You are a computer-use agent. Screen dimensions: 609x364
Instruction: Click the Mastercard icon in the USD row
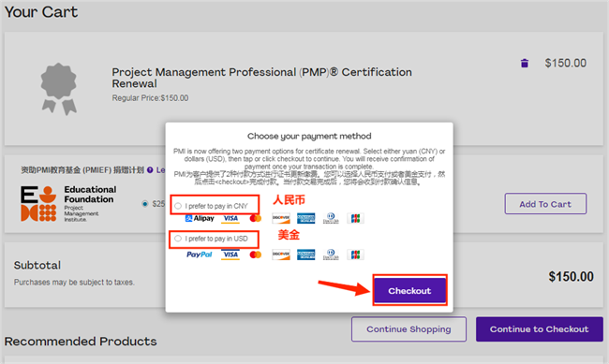(x=255, y=255)
